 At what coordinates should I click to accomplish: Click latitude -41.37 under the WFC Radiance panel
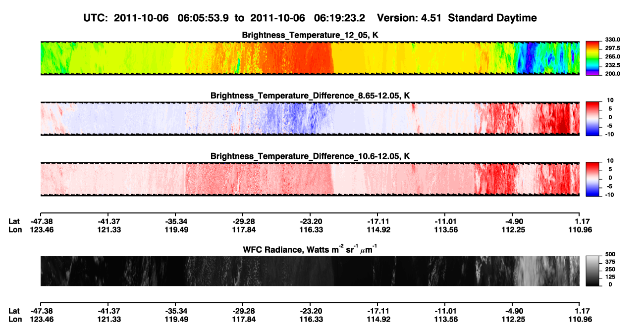click(107, 311)
